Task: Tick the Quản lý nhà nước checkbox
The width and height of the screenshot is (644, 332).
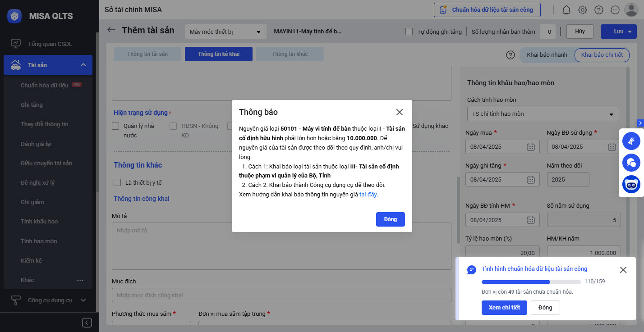Action: (116, 126)
